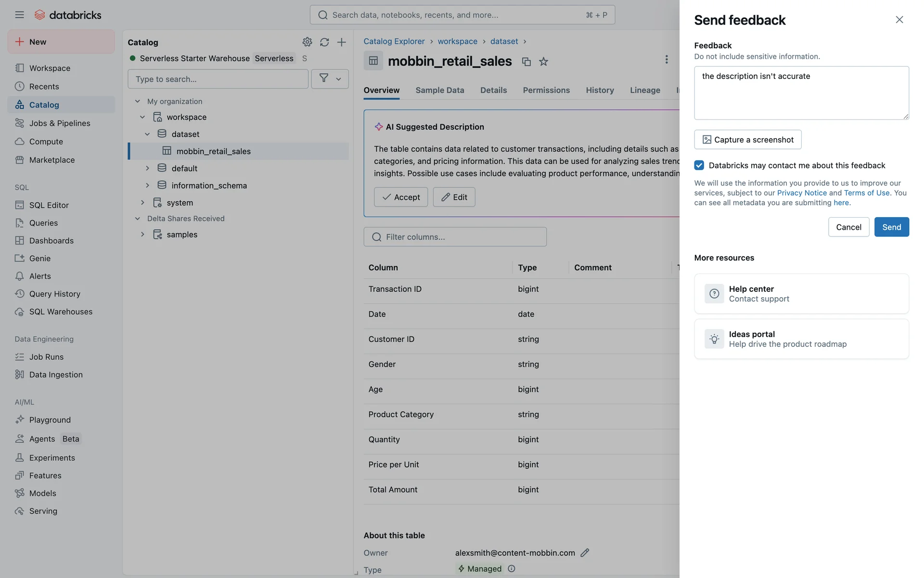Open the Privacy Notice link
924x578 pixels.
point(802,193)
